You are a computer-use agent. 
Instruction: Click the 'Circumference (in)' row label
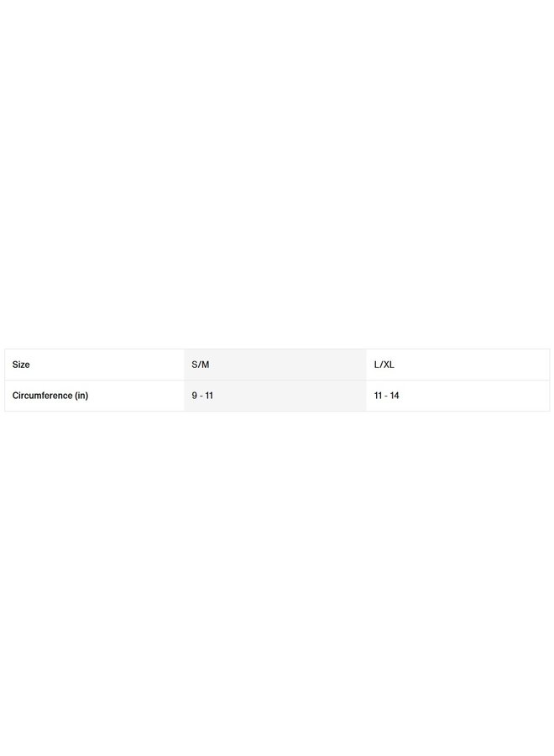tap(50, 396)
